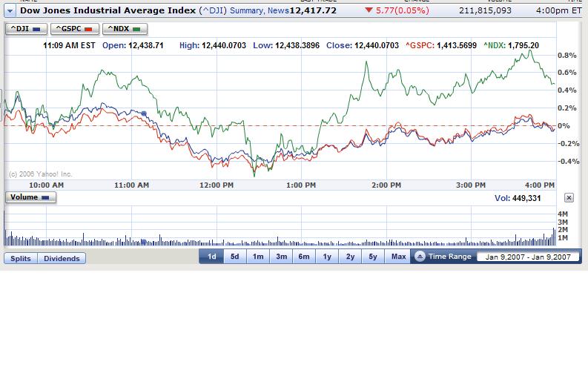Click the ^NDX: 1,795.20 readout
Image resolution: width=588 pixels, height=379 pixels.
tap(511, 45)
